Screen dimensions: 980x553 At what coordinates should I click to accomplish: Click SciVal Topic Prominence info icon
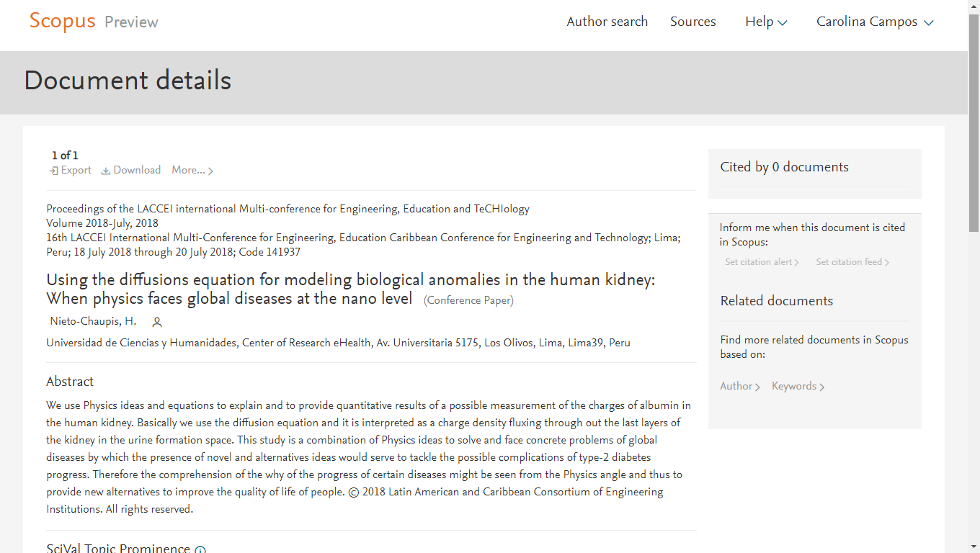point(200,550)
